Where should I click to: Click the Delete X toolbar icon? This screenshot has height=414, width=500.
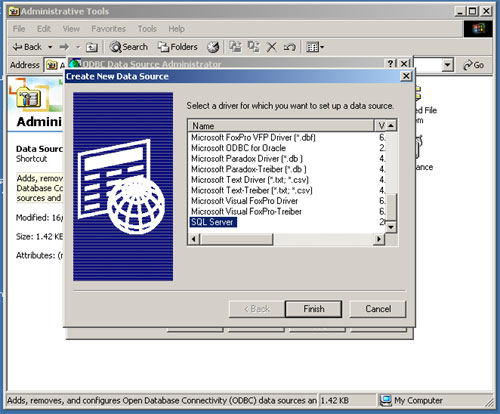(x=272, y=47)
